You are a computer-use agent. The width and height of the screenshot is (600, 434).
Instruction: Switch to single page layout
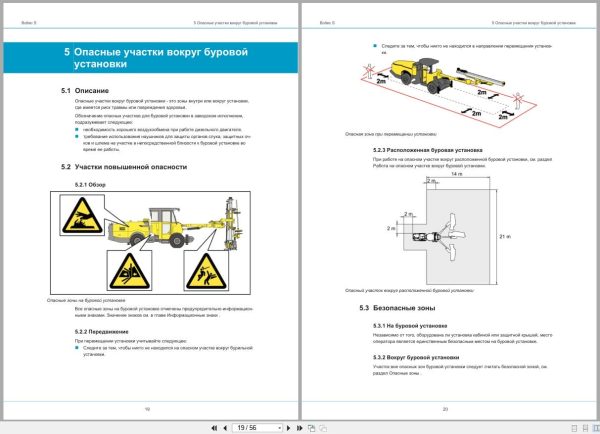574,428
